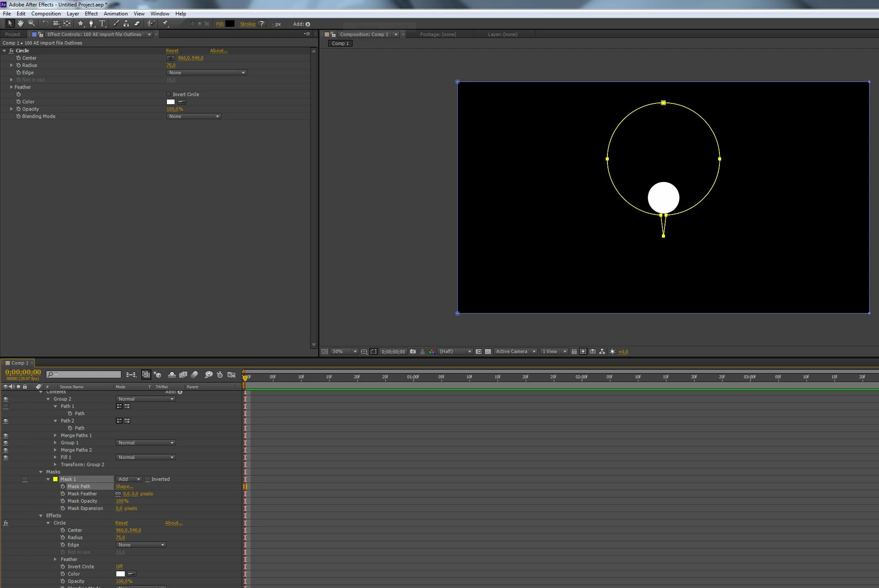Hide Path 2 using eye toggle
879x588 pixels.
pyautogui.click(x=6, y=421)
